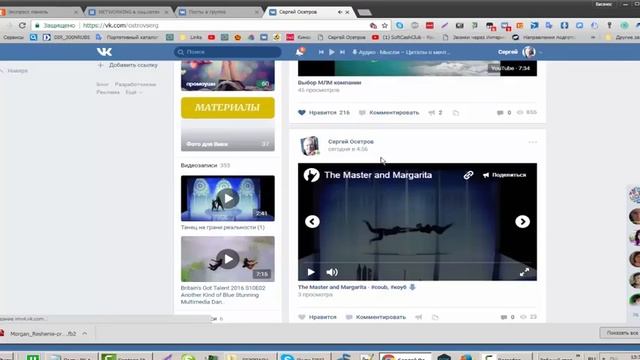Share the Master and Margarita post
Screen dimensions: 640x360
419,317
